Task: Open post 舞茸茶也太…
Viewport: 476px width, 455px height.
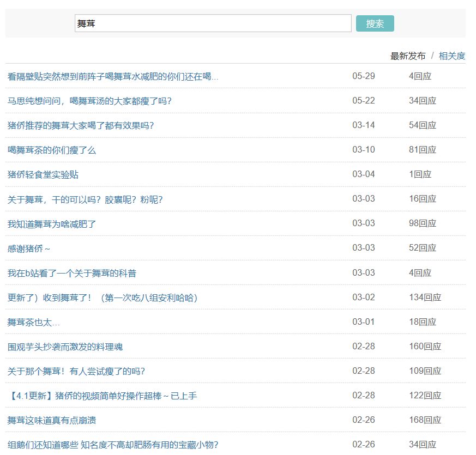Action: 34,322
